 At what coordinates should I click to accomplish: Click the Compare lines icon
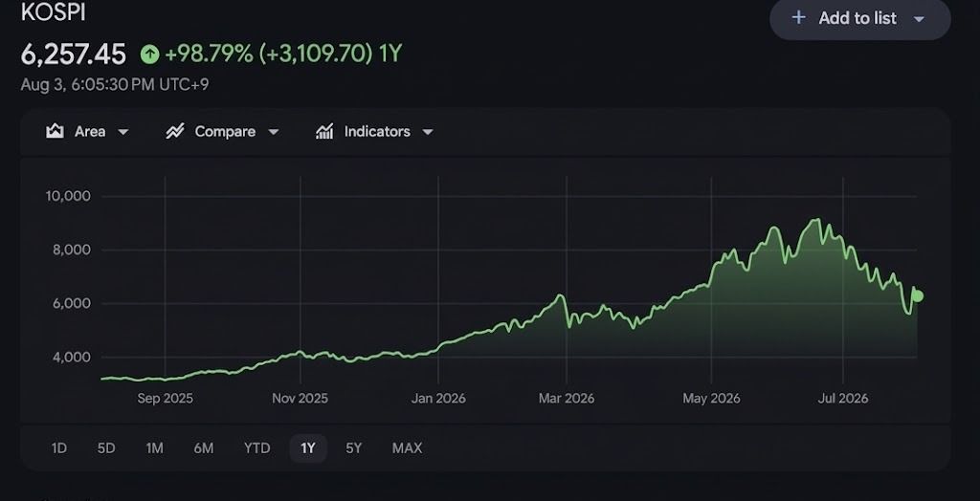point(175,131)
